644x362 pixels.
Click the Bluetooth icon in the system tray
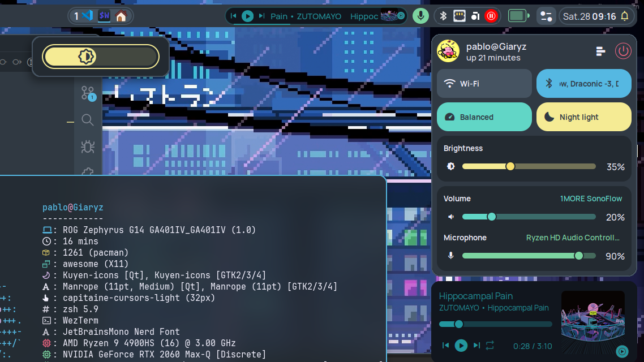[443, 15]
